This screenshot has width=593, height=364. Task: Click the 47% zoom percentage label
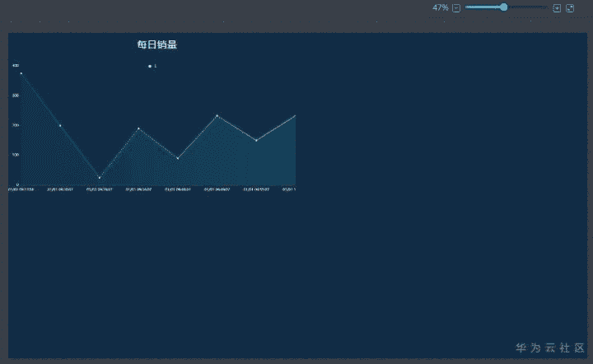pos(440,8)
